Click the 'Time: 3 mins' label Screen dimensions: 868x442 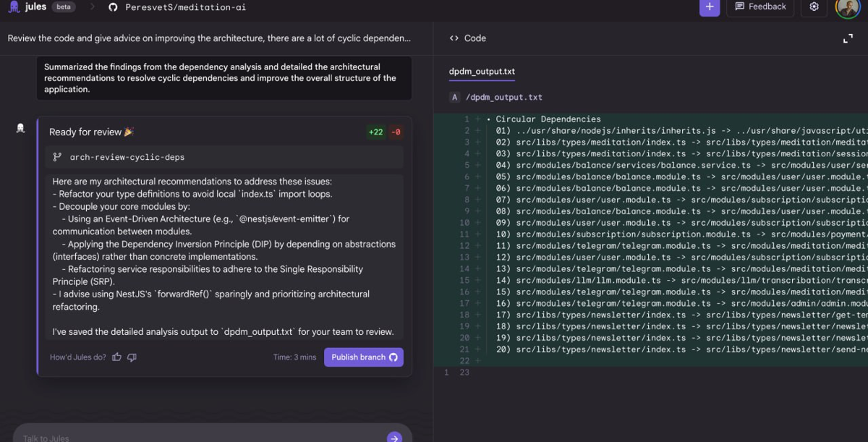(x=295, y=357)
